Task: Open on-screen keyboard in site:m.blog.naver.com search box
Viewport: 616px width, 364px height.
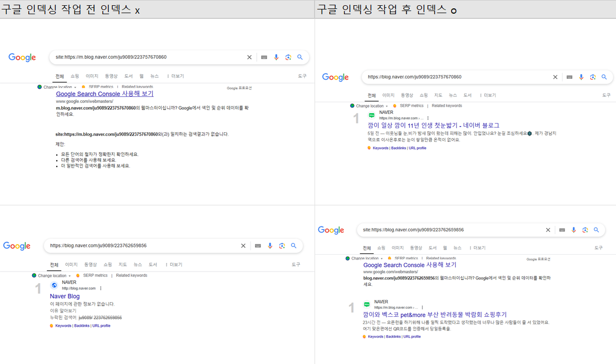Action: pyautogui.click(x=264, y=57)
